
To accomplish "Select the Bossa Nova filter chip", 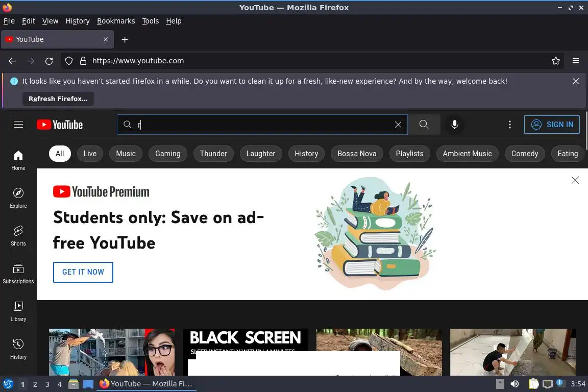I will point(357,154).
